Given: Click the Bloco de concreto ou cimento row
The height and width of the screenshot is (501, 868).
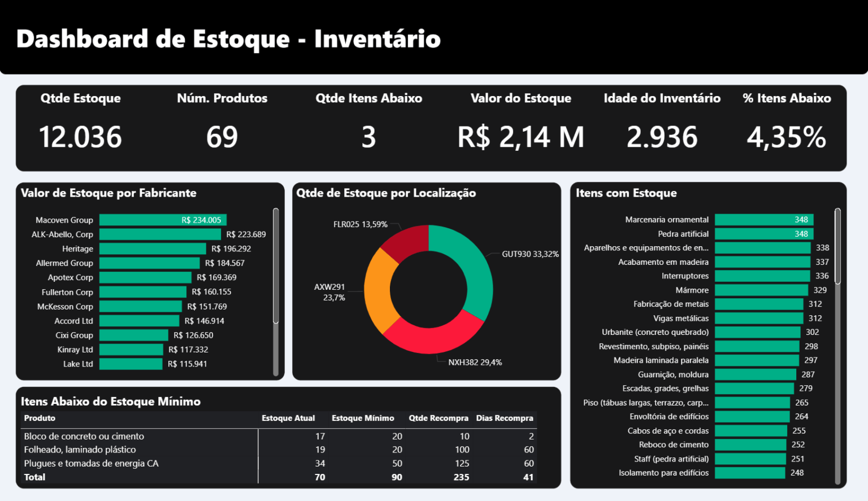Looking at the screenshot, I should 84,436.
